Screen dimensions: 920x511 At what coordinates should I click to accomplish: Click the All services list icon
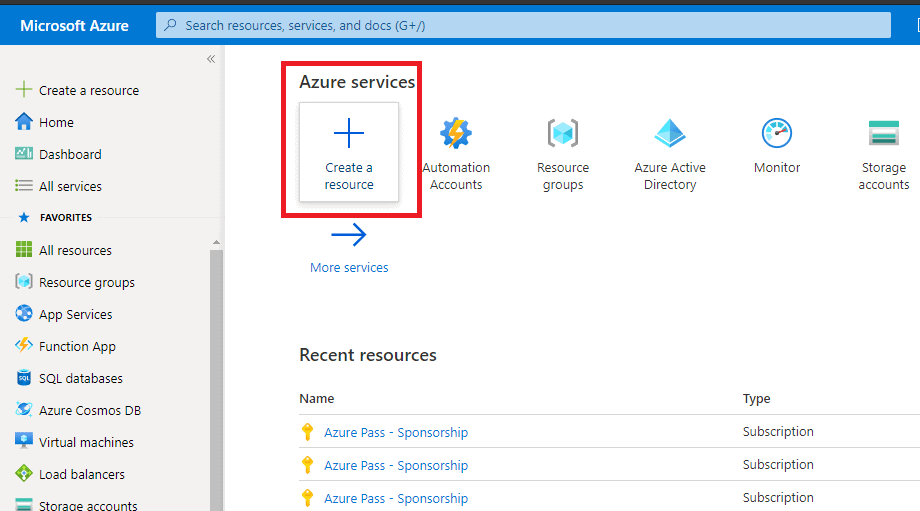click(23, 186)
